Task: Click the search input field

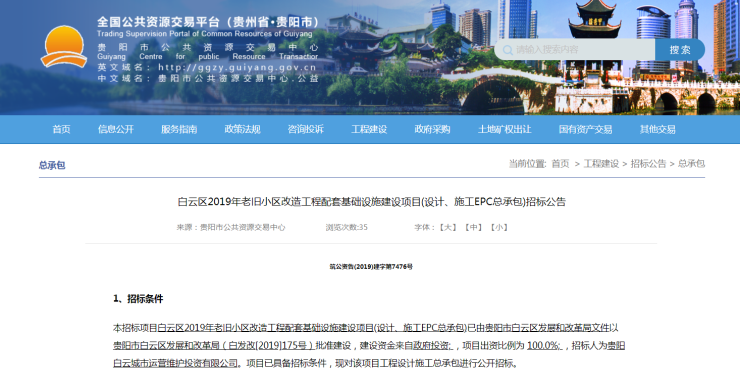Action: [574, 50]
